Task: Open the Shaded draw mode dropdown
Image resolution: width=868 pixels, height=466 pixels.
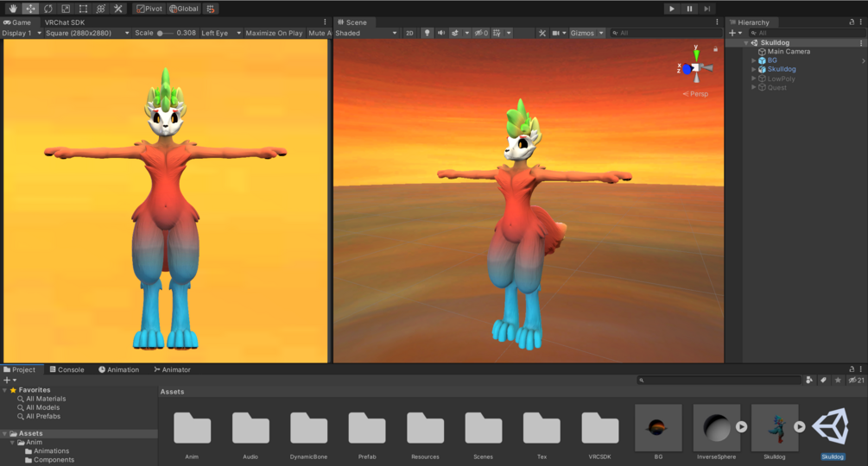Action: point(366,33)
